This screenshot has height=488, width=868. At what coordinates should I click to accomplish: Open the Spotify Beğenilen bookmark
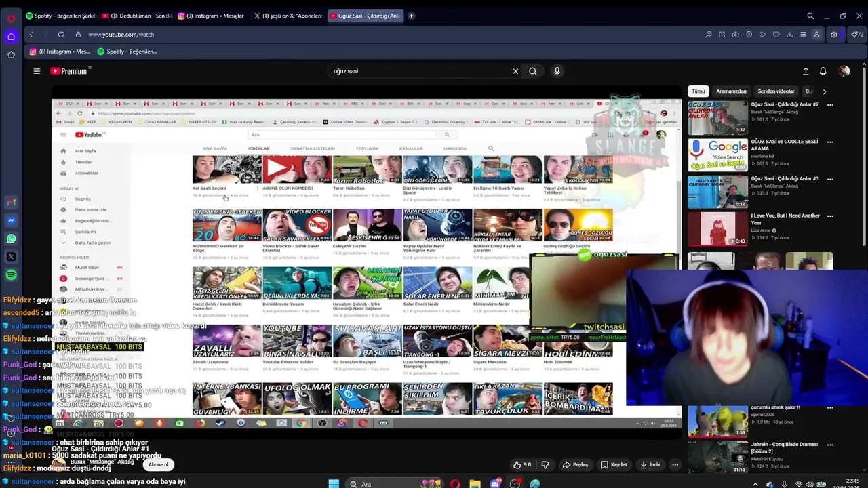coord(127,52)
